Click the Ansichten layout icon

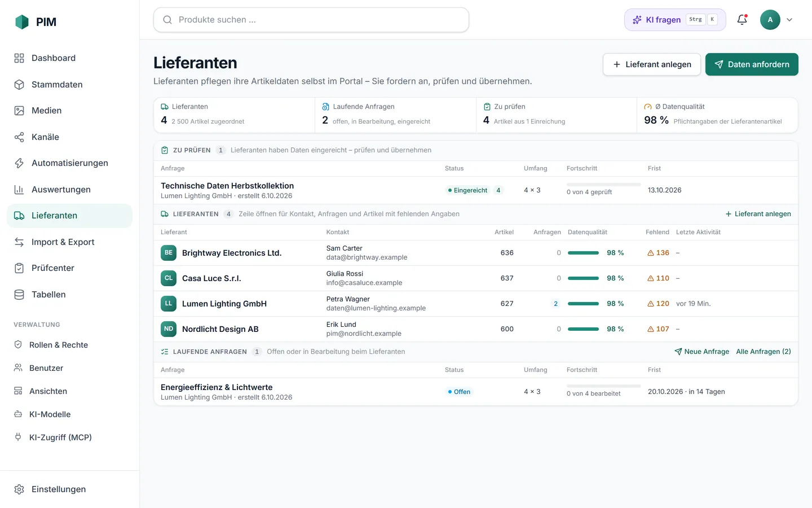pyautogui.click(x=18, y=391)
